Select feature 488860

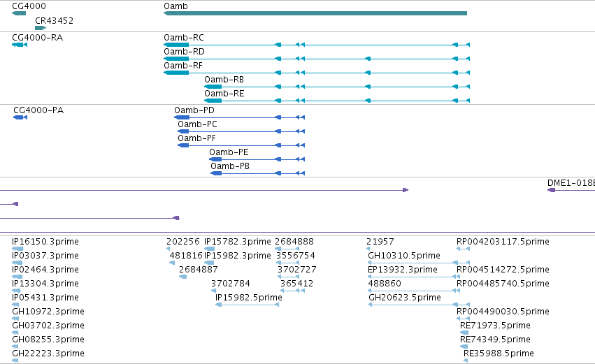point(385,284)
